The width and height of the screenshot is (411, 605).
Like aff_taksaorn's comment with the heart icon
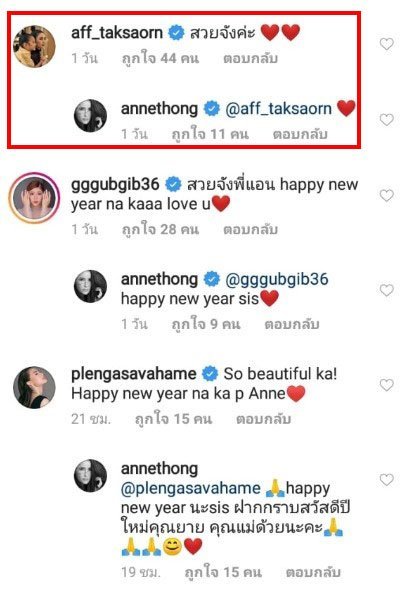(x=386, y=44)
